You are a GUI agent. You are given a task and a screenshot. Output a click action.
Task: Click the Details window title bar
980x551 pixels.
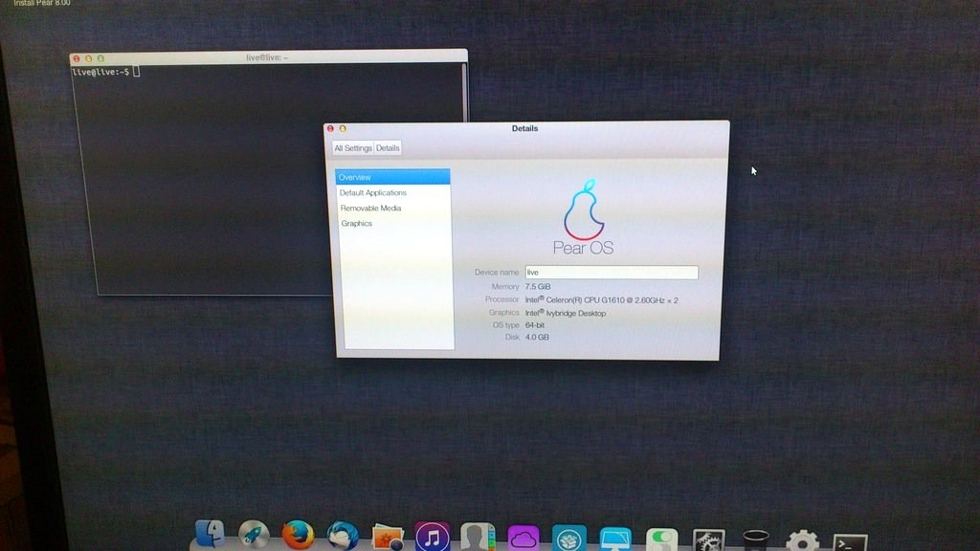[525, 129]
